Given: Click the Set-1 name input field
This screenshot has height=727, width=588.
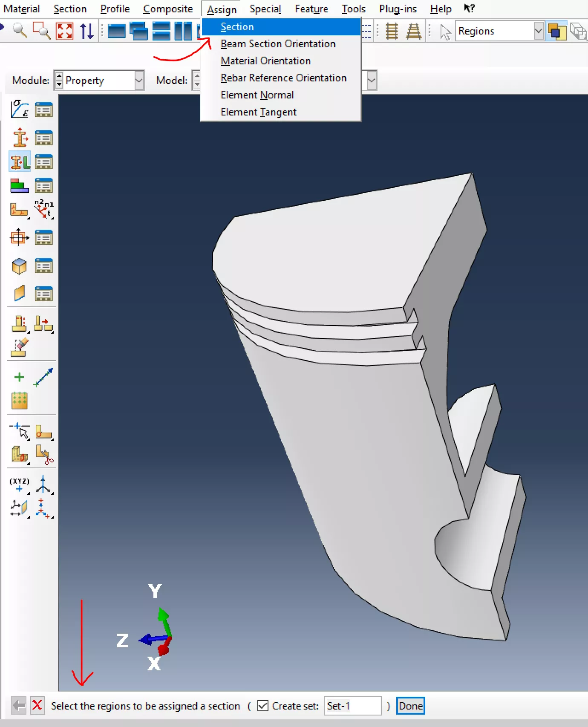Looking at the screenshot, I should click(352, 706).
